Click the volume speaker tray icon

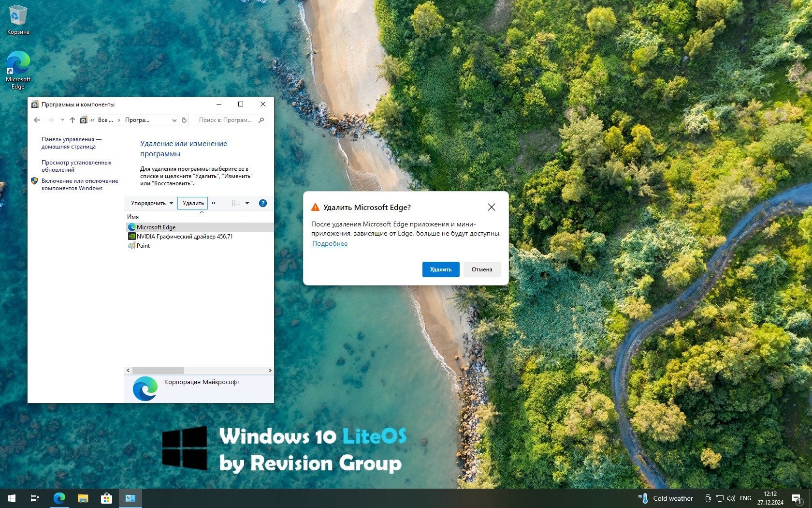tap(731, 498)
